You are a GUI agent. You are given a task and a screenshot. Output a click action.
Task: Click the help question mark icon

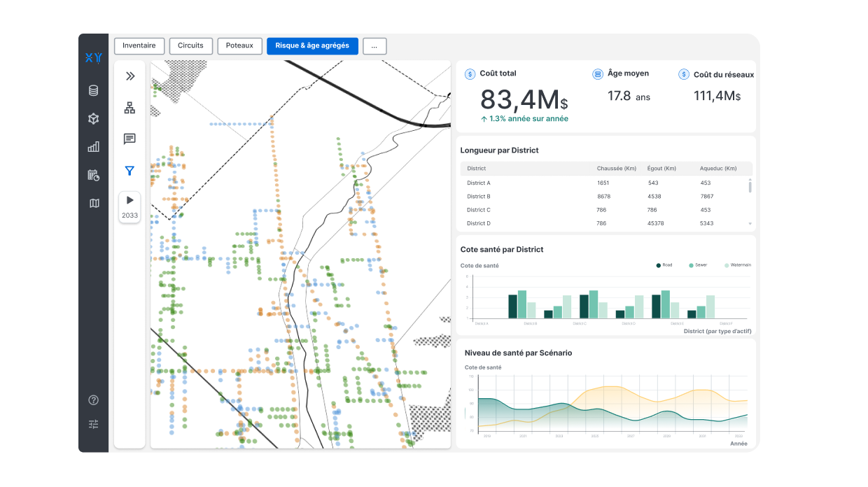click(x=93, y=400)
